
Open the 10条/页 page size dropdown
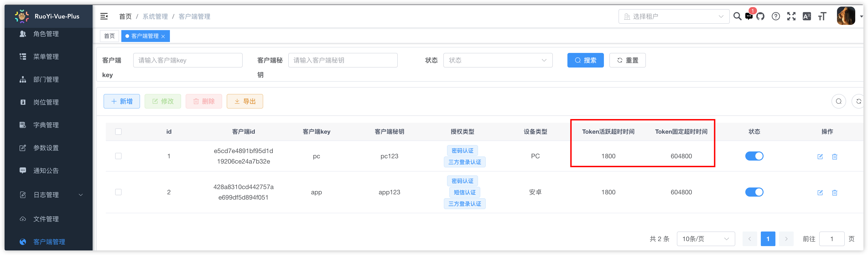pos(706,239)
